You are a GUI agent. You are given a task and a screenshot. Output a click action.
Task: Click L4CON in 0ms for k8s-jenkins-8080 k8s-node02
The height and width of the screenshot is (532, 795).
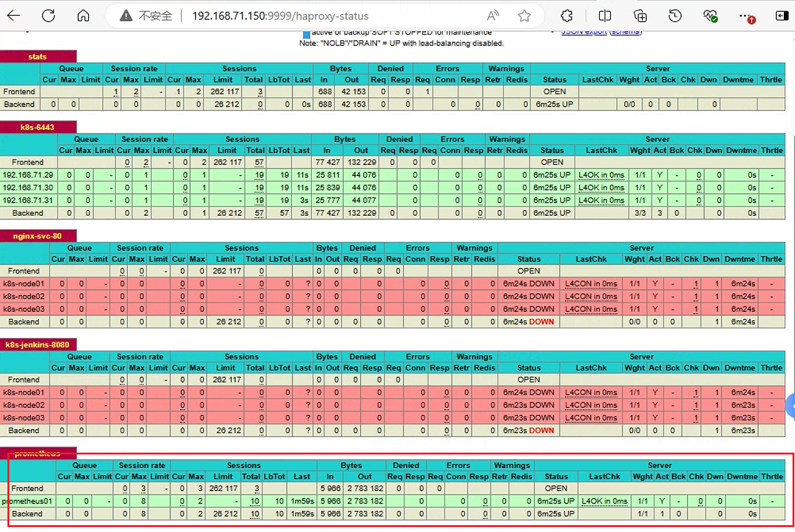(591, 405)
